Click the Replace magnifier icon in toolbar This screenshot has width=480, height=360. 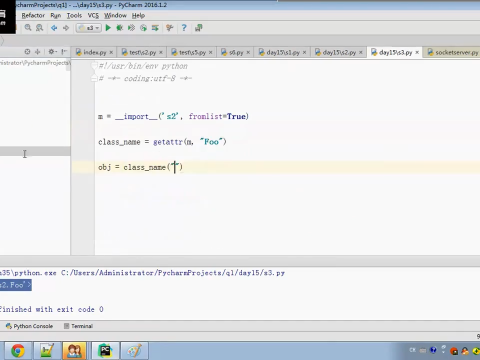click(x=39, y=28)
